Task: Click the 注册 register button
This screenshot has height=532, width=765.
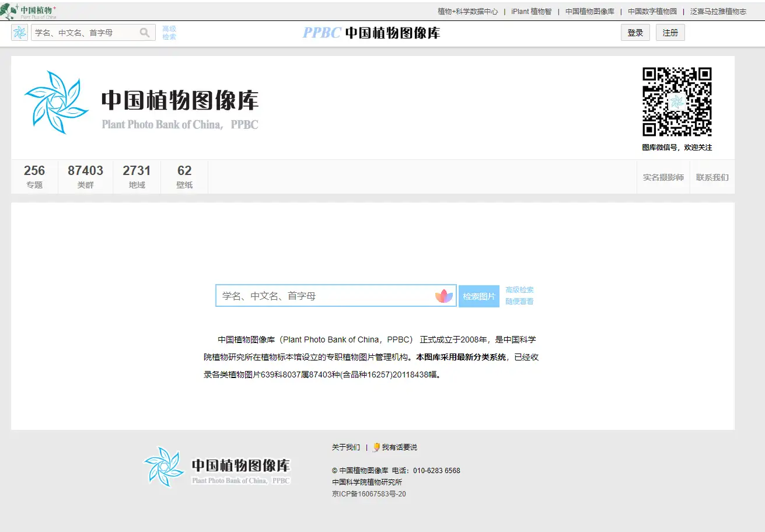Action: [x=670, y=33]
